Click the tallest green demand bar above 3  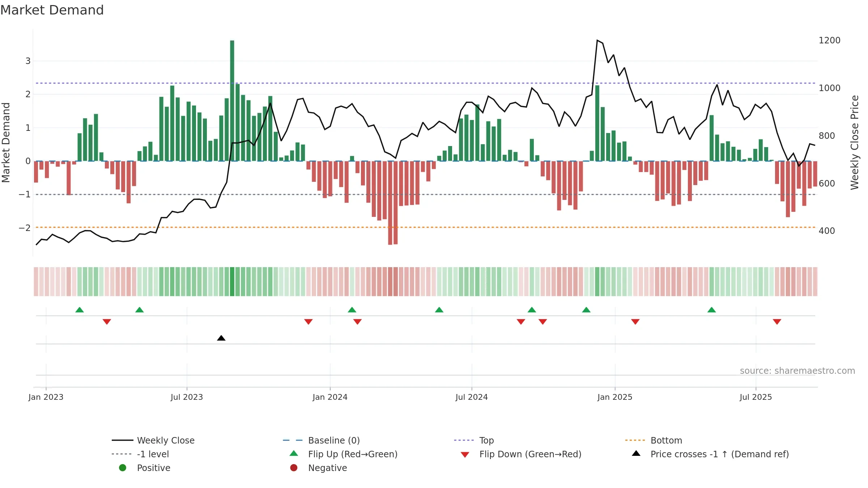232,100
